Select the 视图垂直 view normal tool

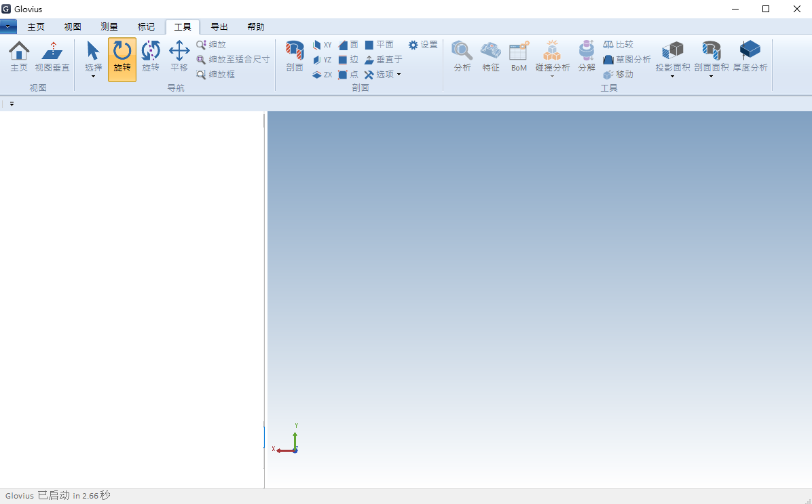[52, 52]
